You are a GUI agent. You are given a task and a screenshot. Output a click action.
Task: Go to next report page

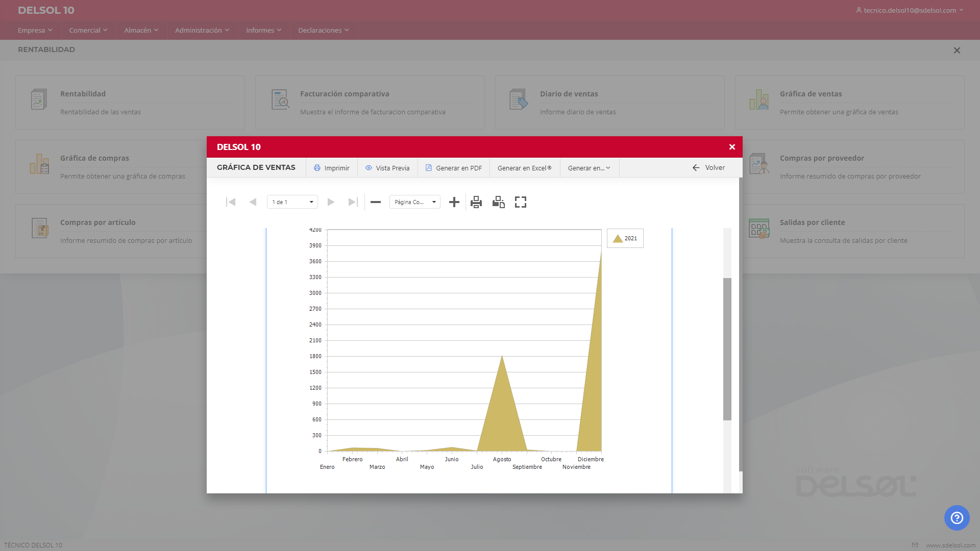tap(331, 202)
